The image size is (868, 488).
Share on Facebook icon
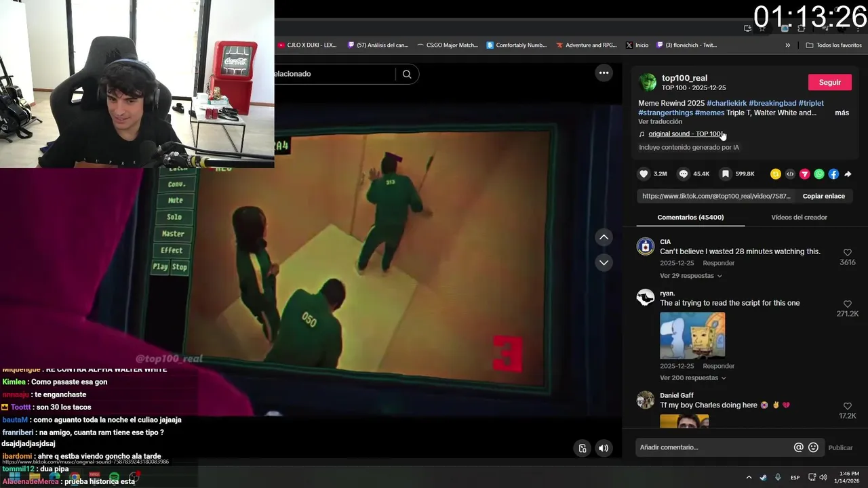click(833, 174)
